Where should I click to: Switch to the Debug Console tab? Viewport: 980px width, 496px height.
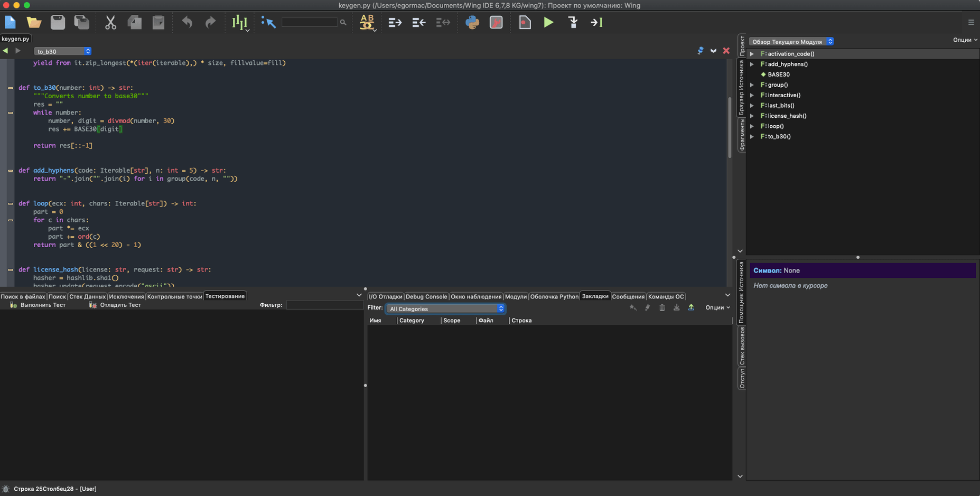point(426,296)
